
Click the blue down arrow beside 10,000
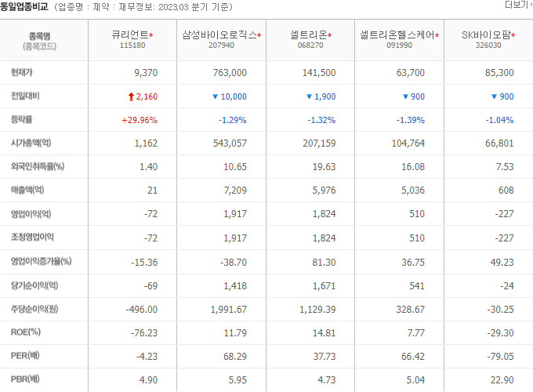(x=215, y=96)
